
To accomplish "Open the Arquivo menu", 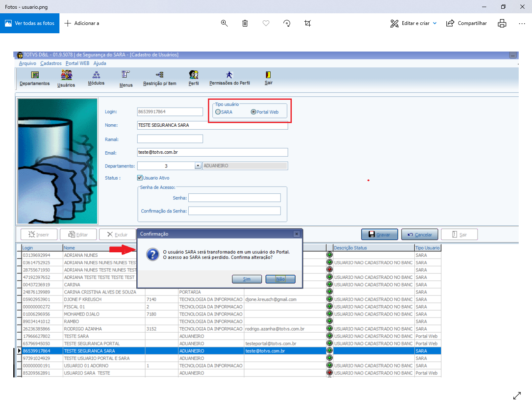I will point(27,63).
